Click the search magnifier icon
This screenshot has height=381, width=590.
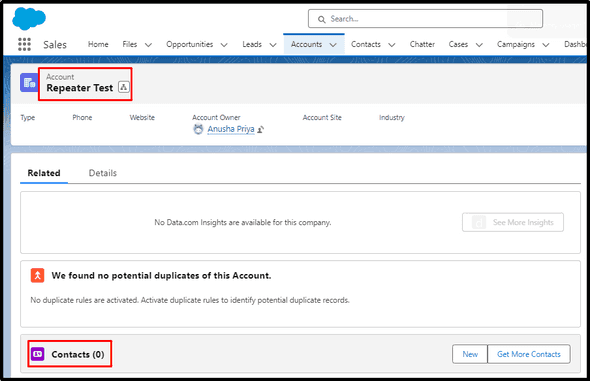321,19
